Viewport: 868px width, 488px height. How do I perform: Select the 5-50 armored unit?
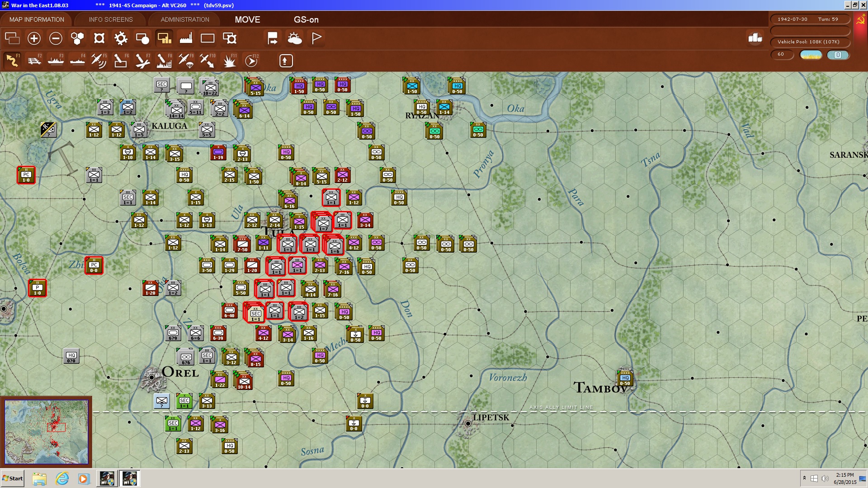tap(241, 288)
